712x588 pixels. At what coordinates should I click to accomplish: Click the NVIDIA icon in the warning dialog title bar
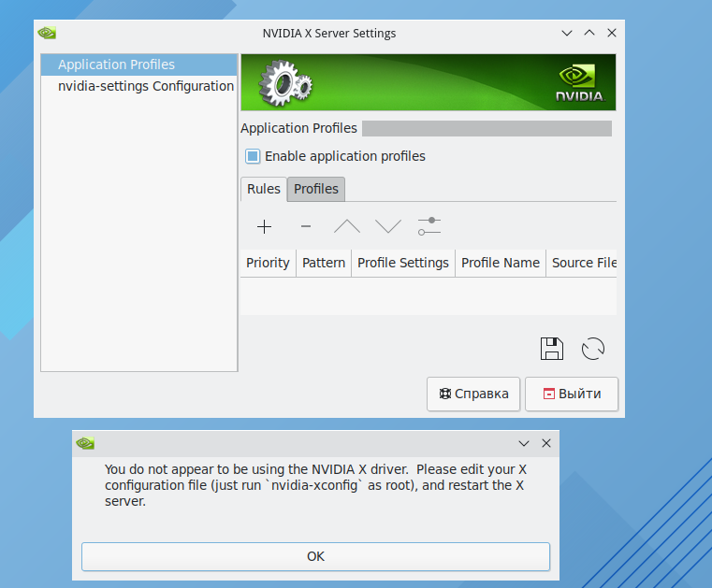85,443
